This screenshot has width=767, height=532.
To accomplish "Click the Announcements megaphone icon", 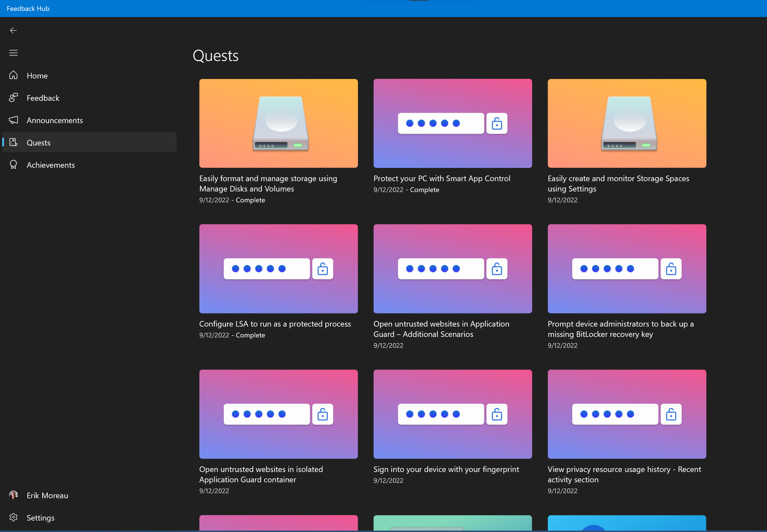I will (13, 120).
